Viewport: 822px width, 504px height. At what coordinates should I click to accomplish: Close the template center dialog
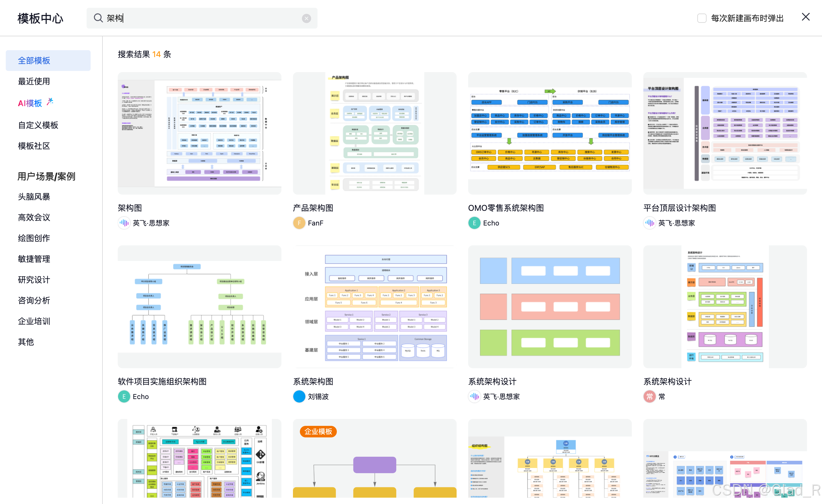tap(805, 17)
